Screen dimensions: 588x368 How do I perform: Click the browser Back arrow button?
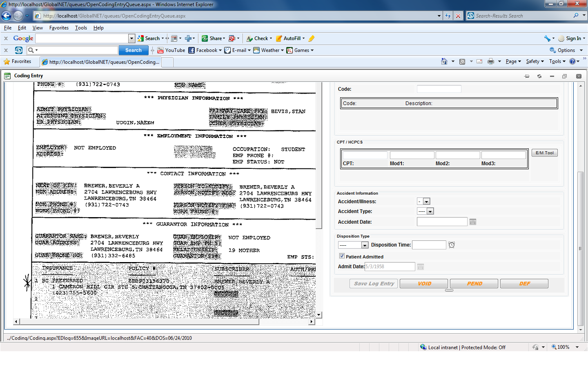(x=7, y=16)
